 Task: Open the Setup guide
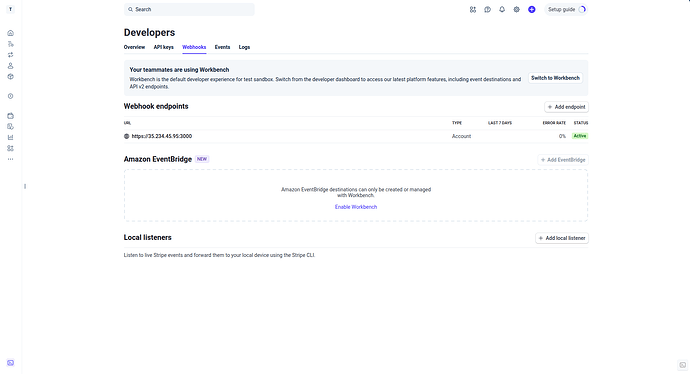[x=566, y=9]
